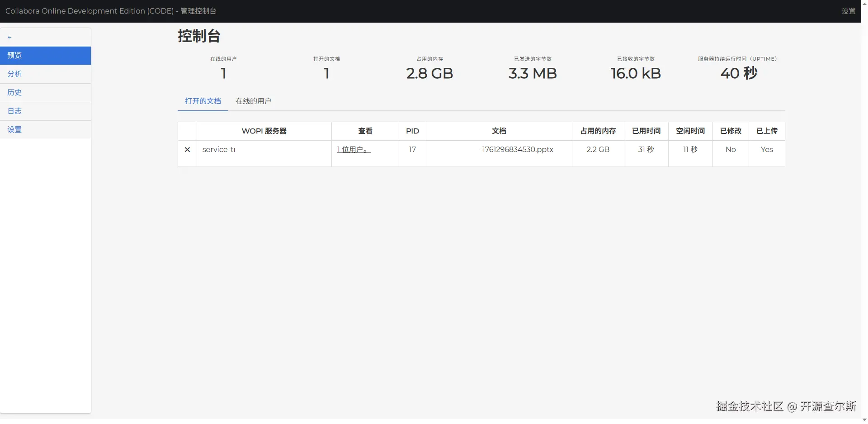Open the 预览 sidebar item
The height and width of the screenshot is (424, 868).
[14, 55]
